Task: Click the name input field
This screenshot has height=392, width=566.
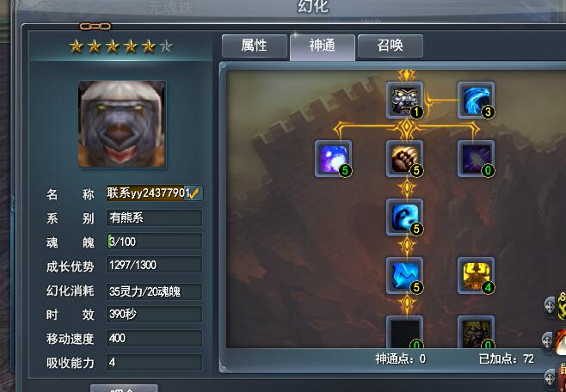Action: coord(154,193)
